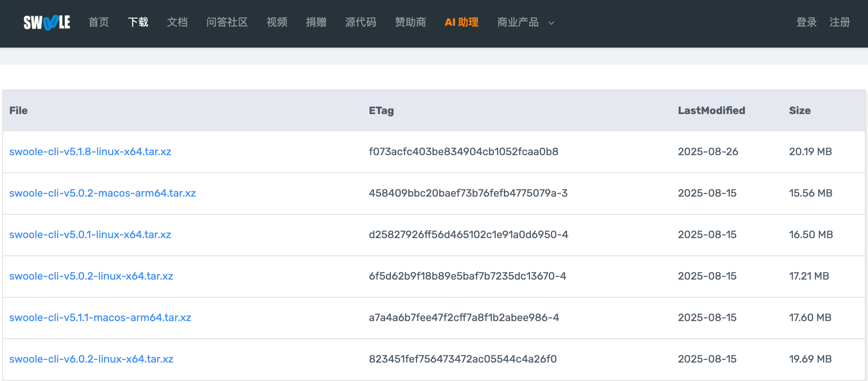Download swoole-cli-v5.0.2-macos-arm64.tar.xz
Image resolution: width=868 pixels, height=381 pixels.
103,193
